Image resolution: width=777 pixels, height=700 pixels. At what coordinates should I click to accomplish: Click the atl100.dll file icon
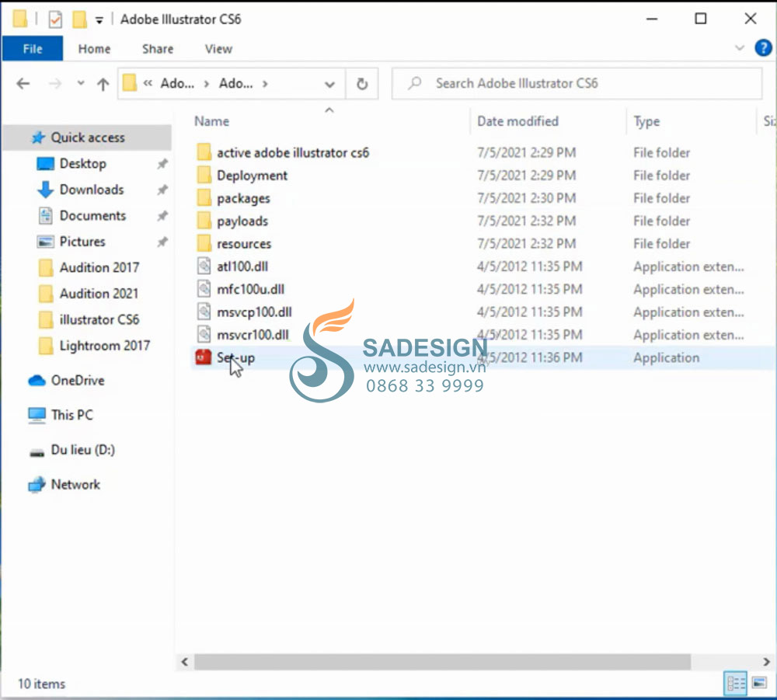(204, 266)
